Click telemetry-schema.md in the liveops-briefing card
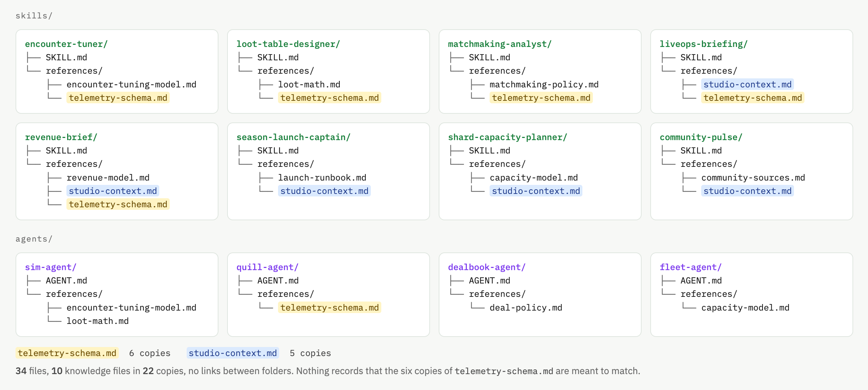868x390 pixels. (x=753, y=98)
